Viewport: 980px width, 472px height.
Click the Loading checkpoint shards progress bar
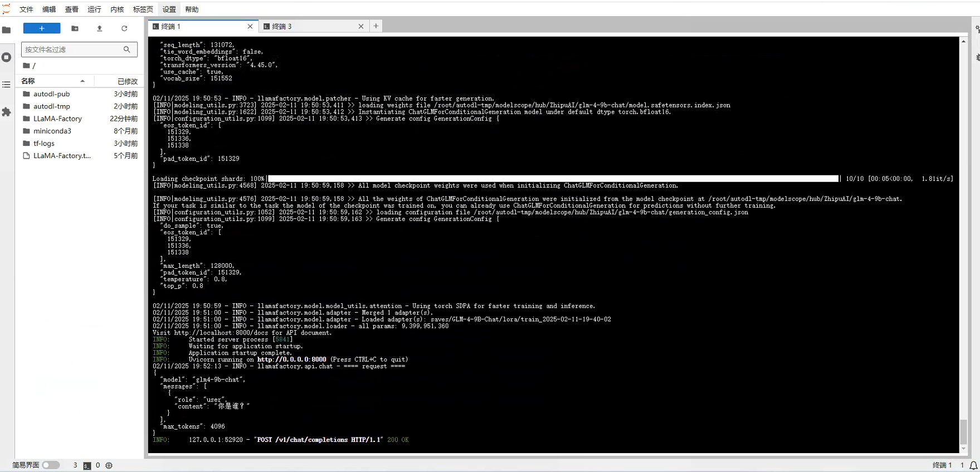coord(553,179)
